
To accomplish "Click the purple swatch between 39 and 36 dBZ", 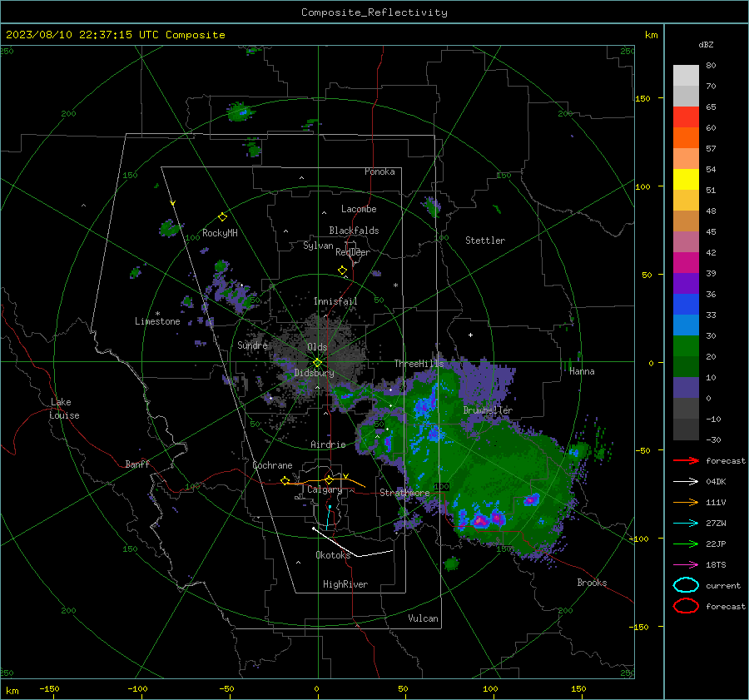I will tap(686, 283).
